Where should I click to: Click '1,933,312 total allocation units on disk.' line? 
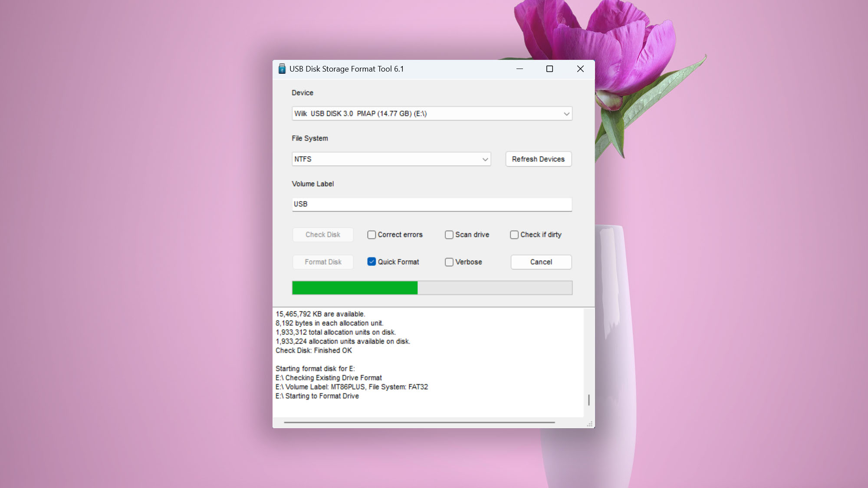[335, 332]
